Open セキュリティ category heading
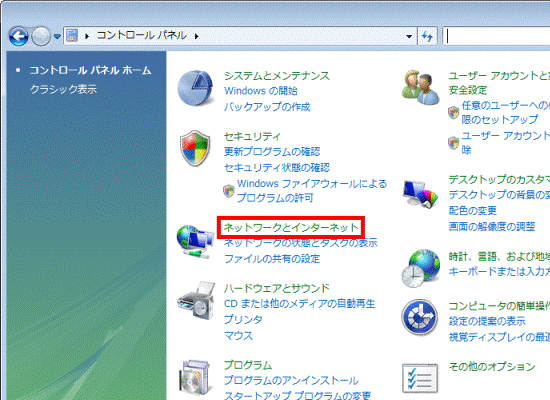 point(252,136)
